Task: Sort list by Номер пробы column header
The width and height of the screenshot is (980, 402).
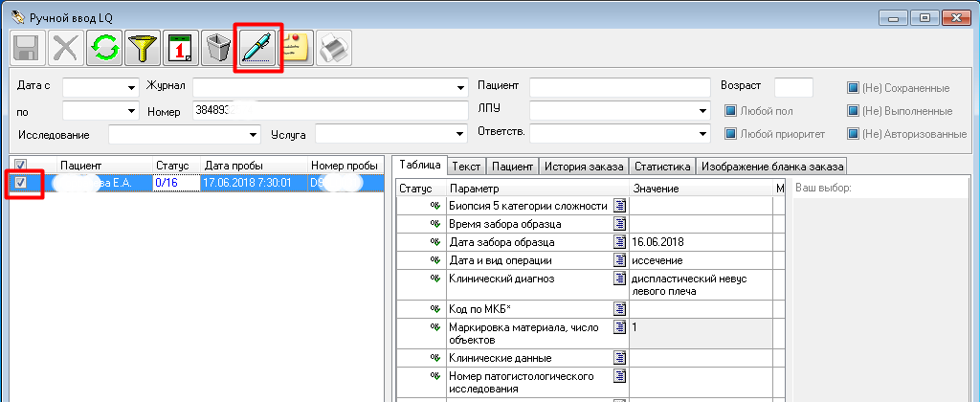Action: tap(345, 166)
